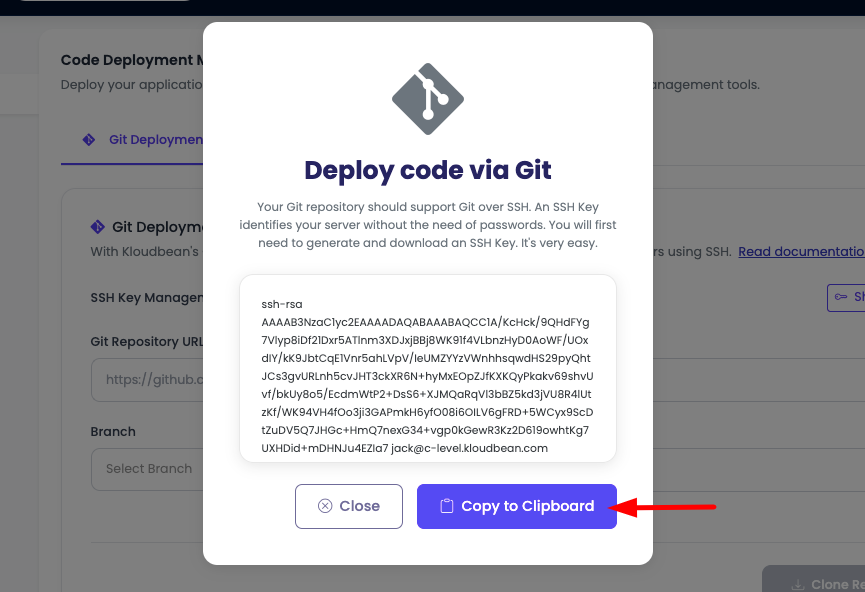Image resolution: width=865 pixels, height=592 pixels.
Task: Click the Close button in the modal
Action: click(x=348, y=506)
